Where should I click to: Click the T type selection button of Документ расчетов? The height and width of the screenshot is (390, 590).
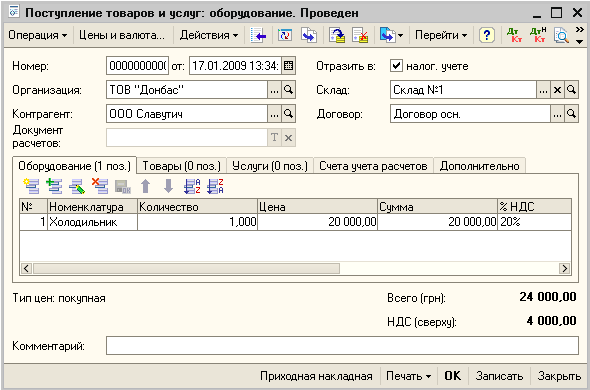(274, 138)
